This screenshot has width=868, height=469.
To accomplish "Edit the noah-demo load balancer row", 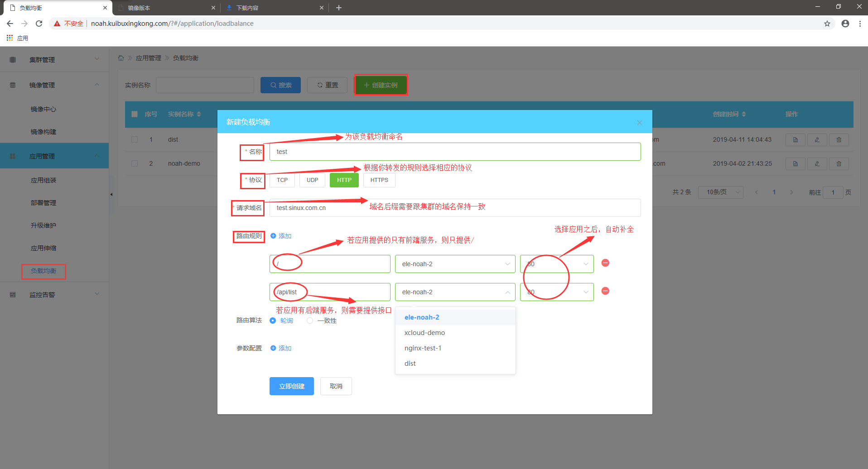I will (x=817, y=164).
